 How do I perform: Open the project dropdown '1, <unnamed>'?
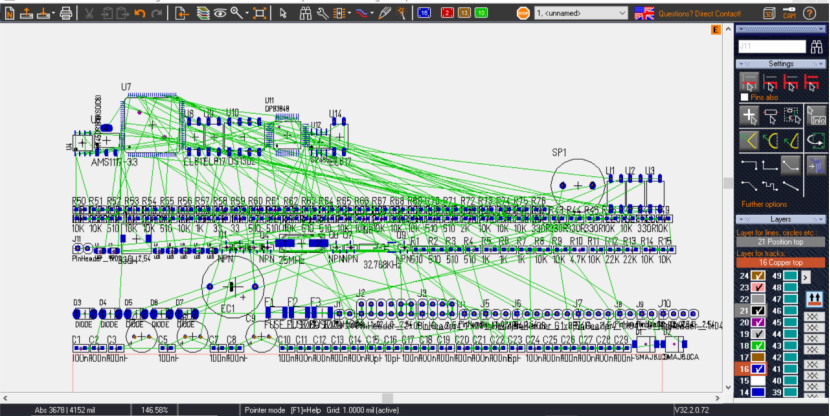pyautogui.click(x=581, y=13)
